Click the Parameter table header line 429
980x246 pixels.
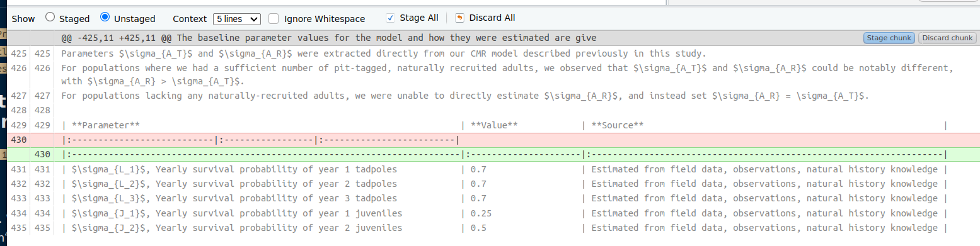pos(490,125)
